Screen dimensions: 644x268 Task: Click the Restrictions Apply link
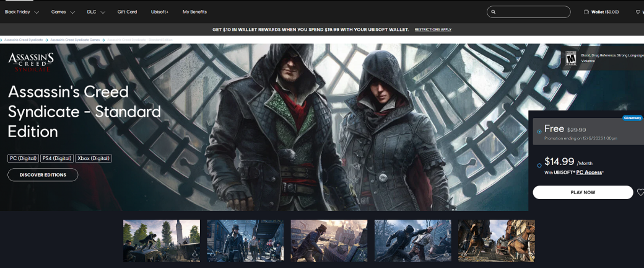pyautogui.click(x=433, y=30)
